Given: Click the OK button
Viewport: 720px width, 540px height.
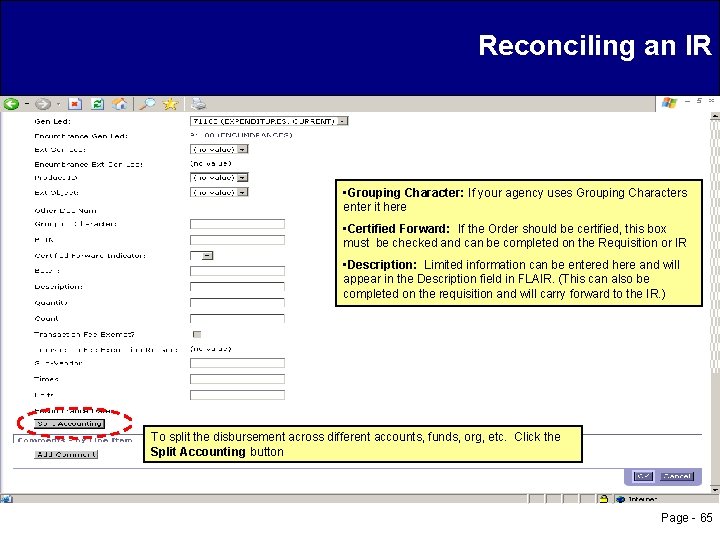Looking at the screenshot, I should pos(643,476).
